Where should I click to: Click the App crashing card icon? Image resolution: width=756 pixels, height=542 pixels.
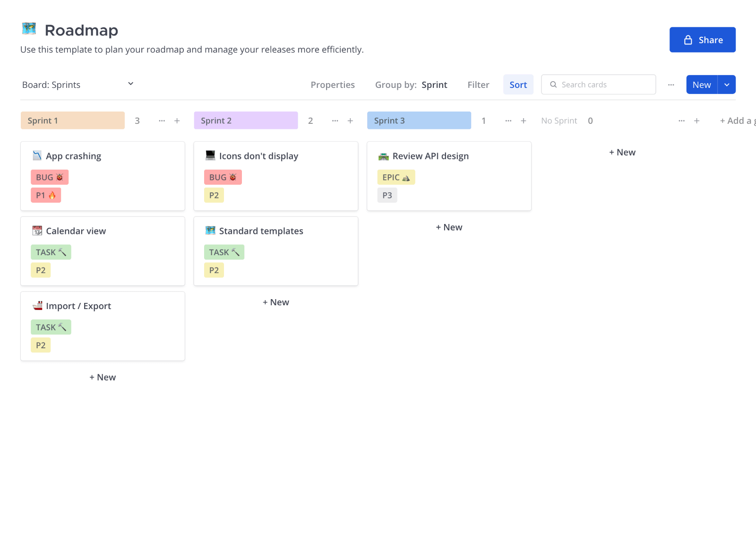37,155
